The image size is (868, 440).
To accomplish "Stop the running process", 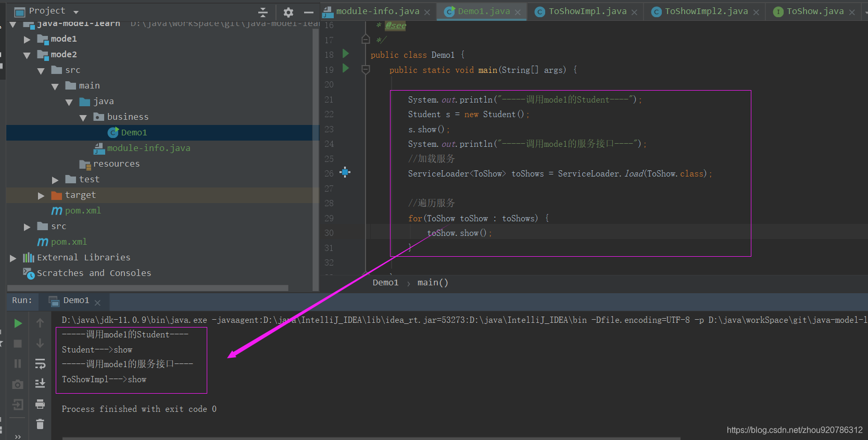I will (x=18, y=344).
